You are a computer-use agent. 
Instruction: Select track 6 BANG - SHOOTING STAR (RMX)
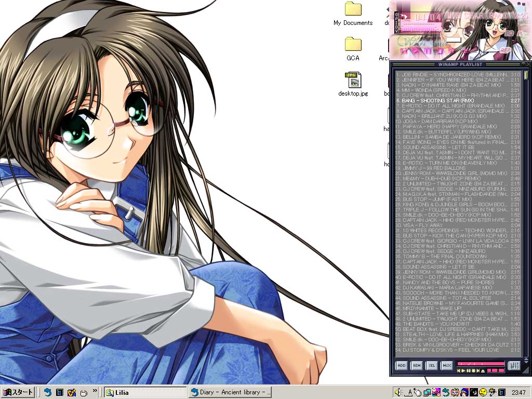pos(458,100)
